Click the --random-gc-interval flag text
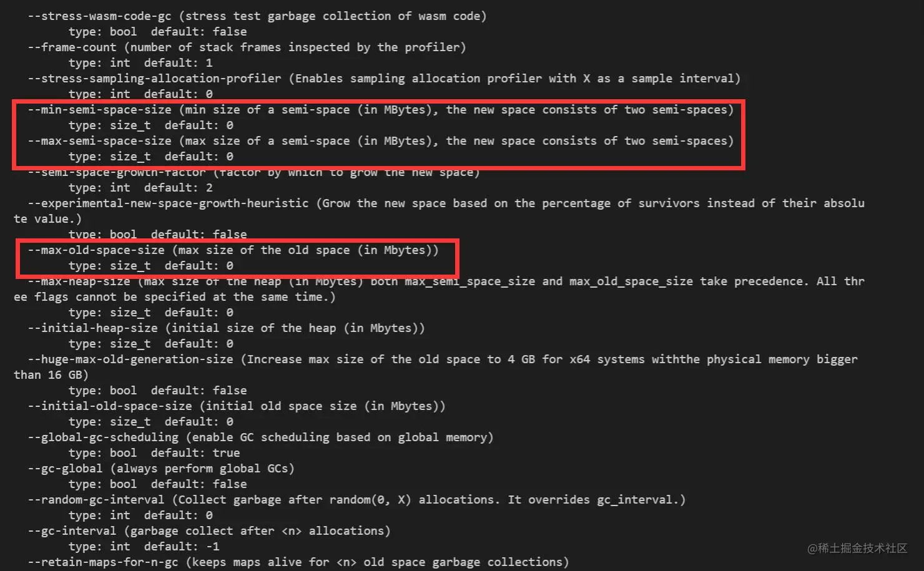 pos(96,500)
